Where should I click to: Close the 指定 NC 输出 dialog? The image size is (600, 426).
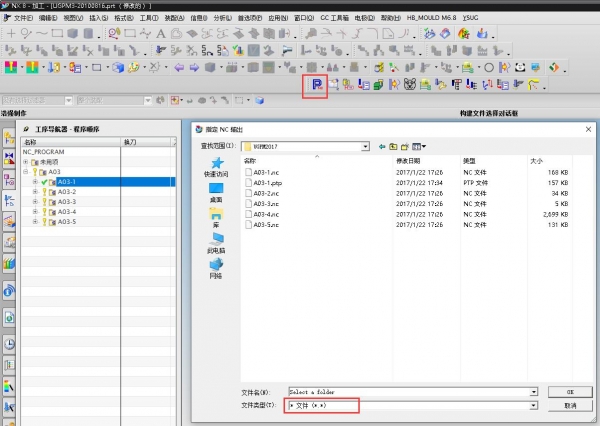[x=588, y=129]
